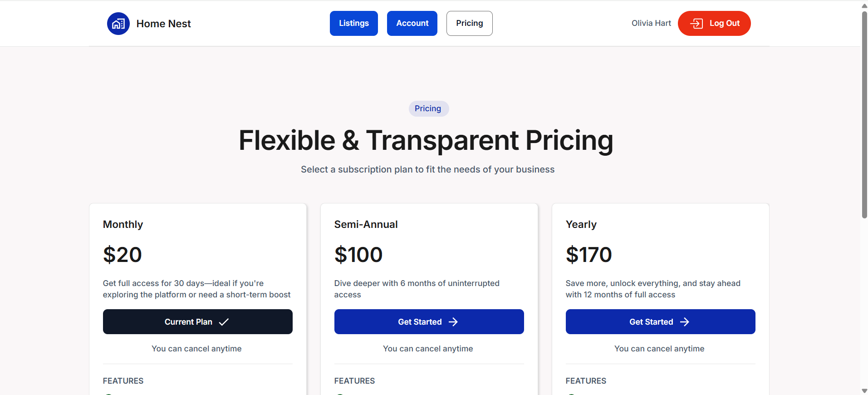Click the Current Plan button on Monthly
This screenshot has height=395, width=868.
[198, 322]
